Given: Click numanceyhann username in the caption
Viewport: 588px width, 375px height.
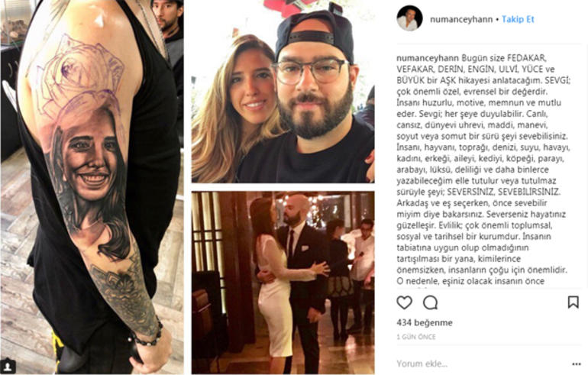Looking at the screenshot, I should pos(428,58).
